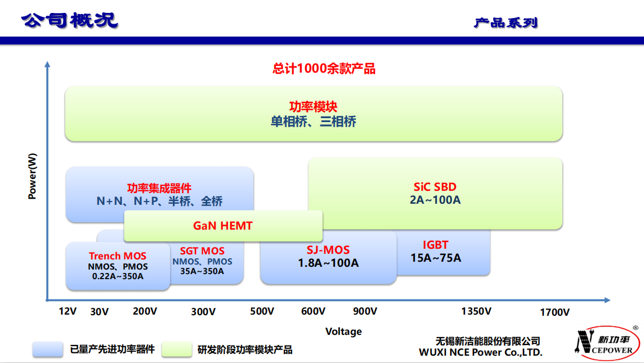Click the Voltage axis title
The width and height of the screenshot is (644, 363).
click(x=343, y=331)
